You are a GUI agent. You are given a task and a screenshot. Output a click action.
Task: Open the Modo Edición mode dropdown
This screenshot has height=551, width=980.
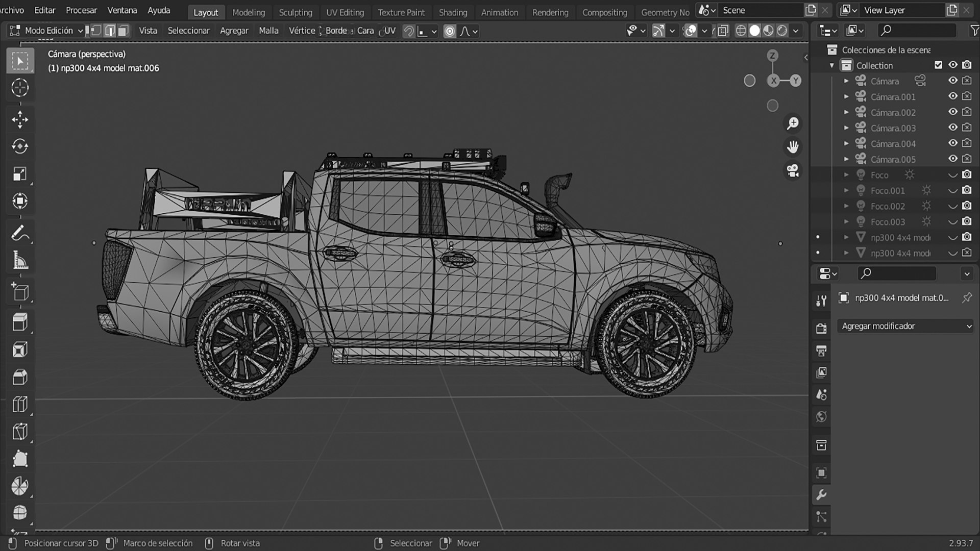coord(46,31)
